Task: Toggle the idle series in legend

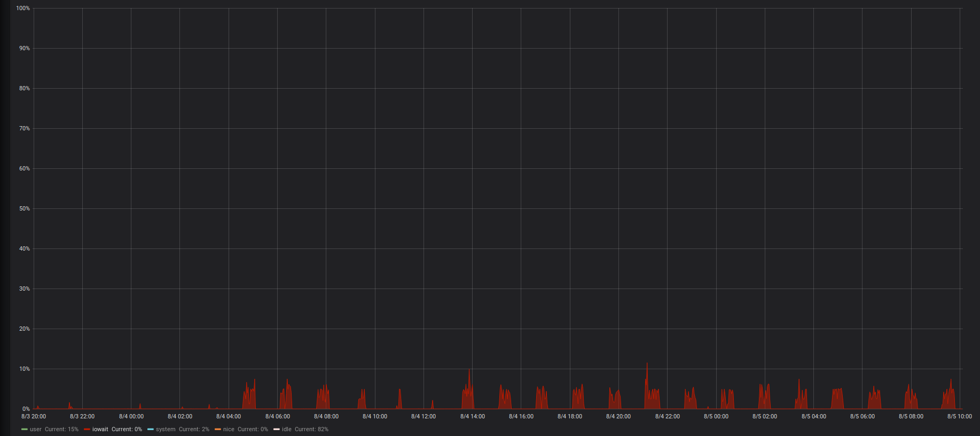Action: click(x=287, y=430)
